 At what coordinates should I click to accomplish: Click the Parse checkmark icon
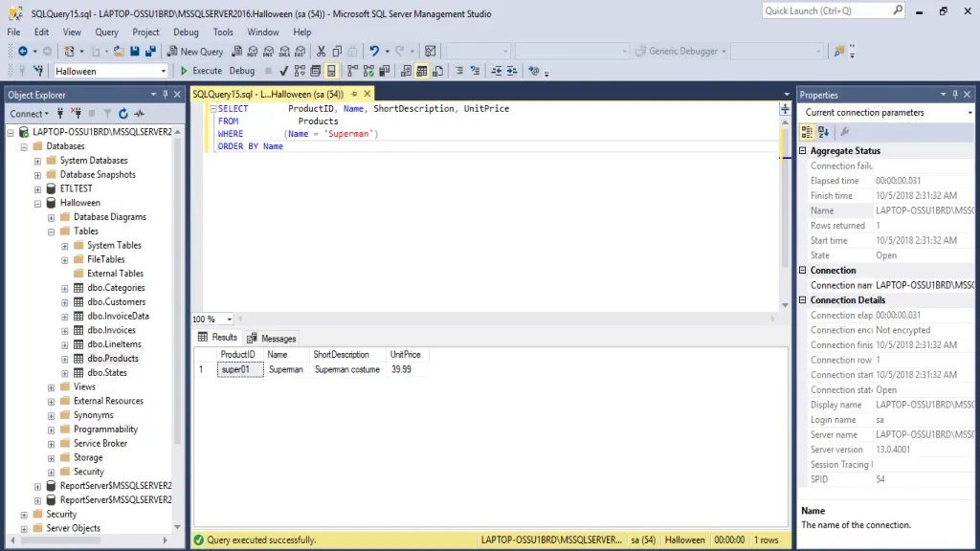[x=283, y=71]
